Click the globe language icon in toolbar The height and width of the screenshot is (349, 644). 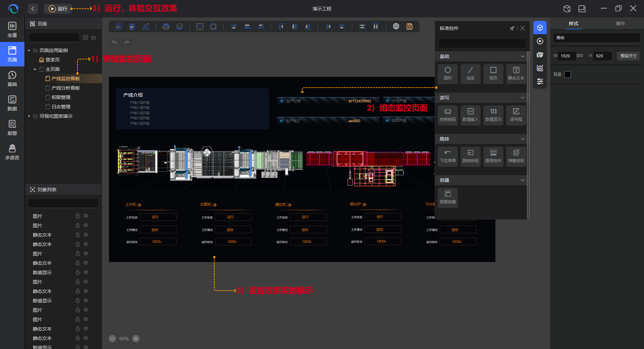pyautogui.click(x=396, y=26)
